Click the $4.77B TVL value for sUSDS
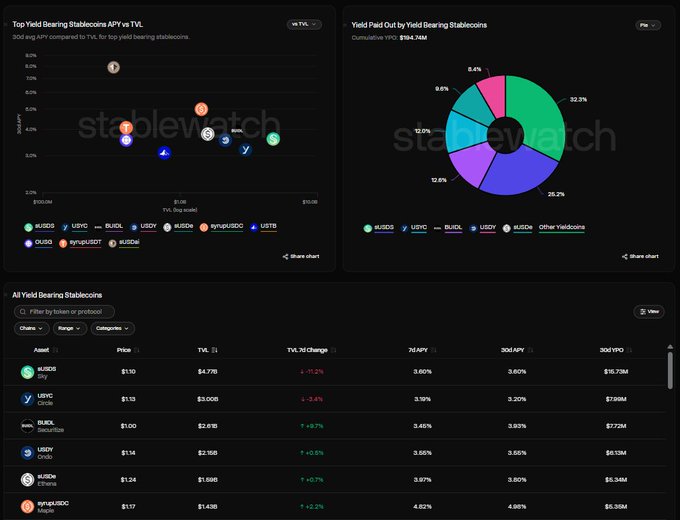This screenshot has height=520, width=680. [207, 372]
